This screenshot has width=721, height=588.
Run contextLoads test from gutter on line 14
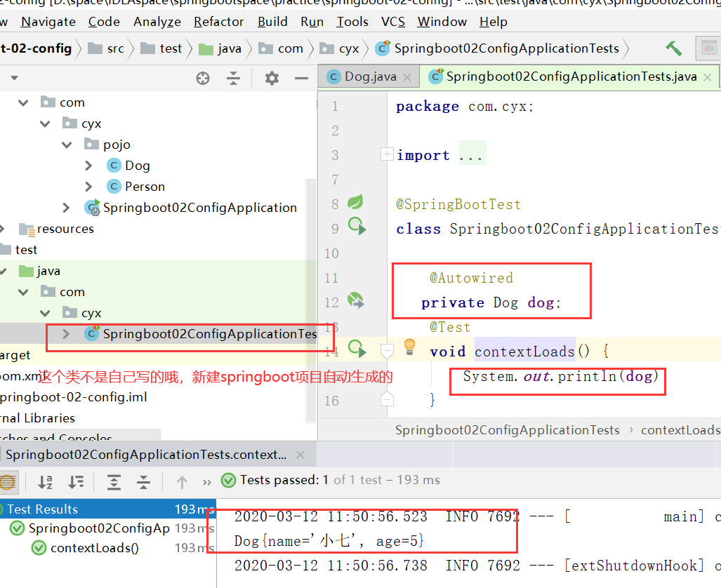point(357,349)
